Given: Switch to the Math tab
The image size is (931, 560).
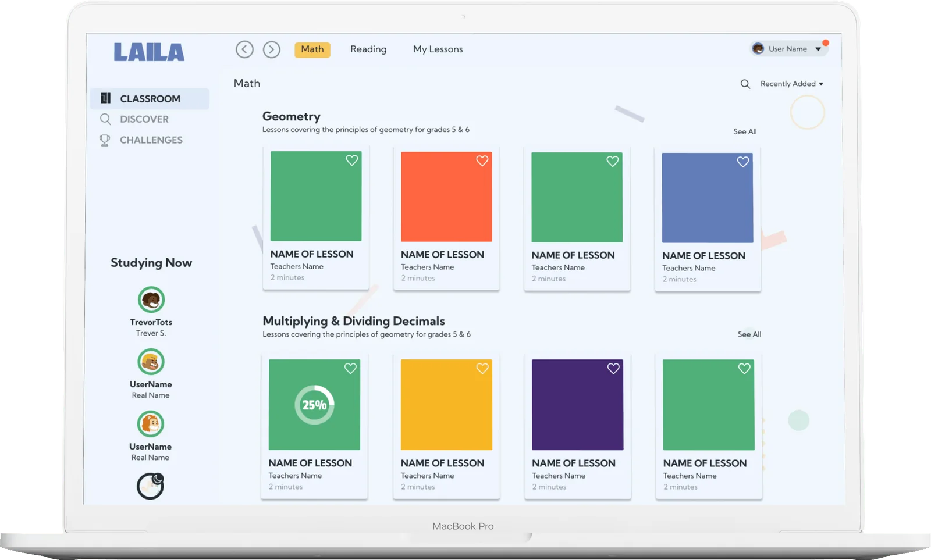Looking at the screenshot, I should click(312, 49).
